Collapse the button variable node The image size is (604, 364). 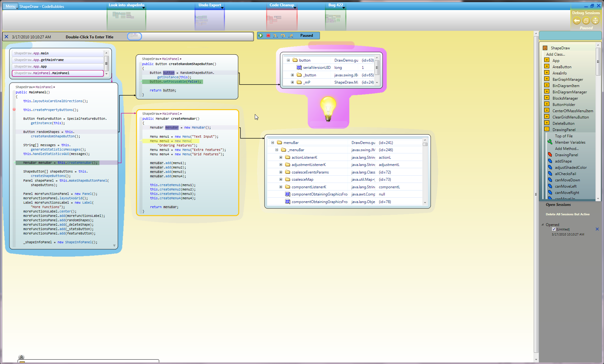click(x=288, y=60)
